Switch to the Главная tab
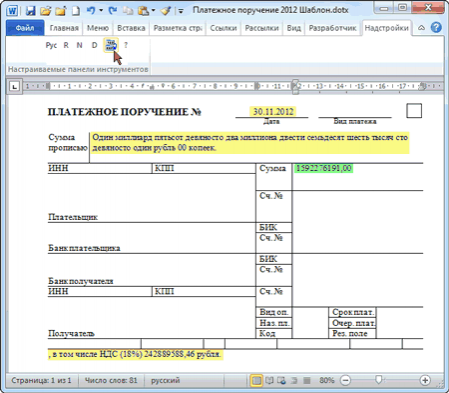 64,28
